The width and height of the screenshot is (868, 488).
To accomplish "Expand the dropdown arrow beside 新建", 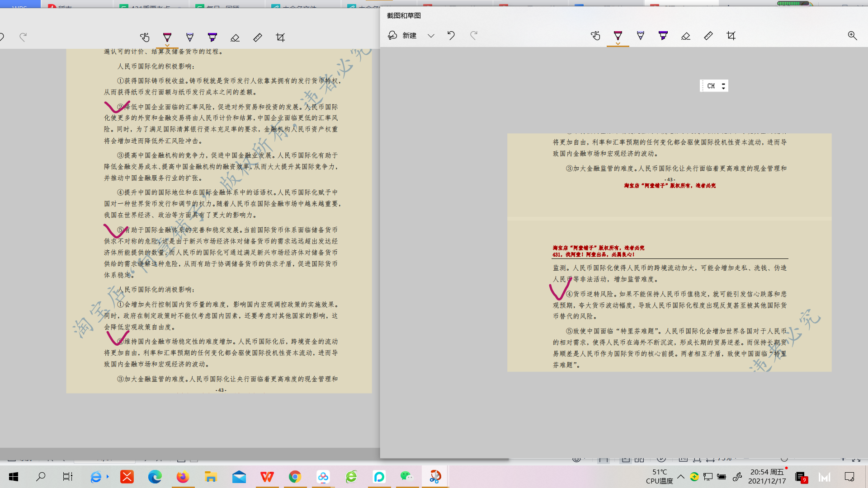I will click(x=431, y=36).
